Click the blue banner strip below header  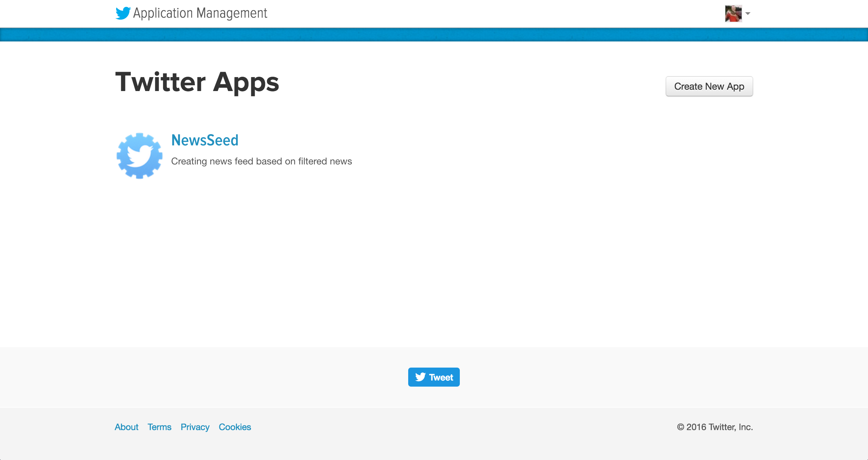click(434, 35)
